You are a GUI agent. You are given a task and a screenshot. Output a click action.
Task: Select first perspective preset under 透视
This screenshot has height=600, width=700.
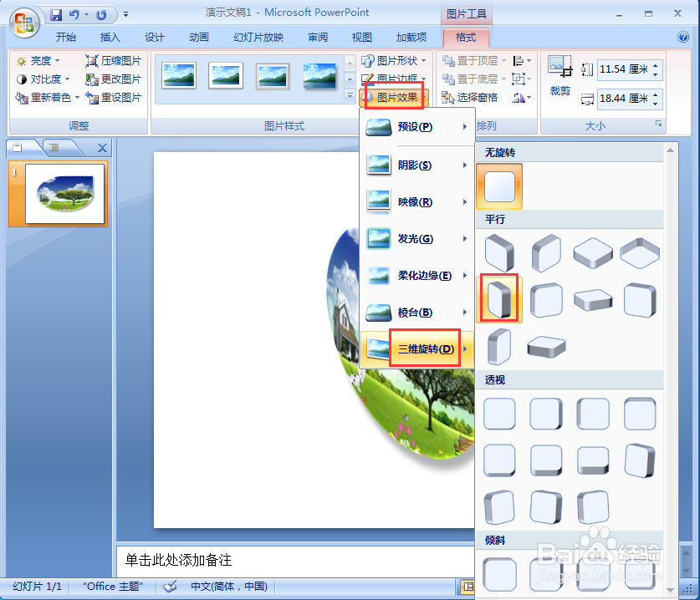click(x=499, y=414)
